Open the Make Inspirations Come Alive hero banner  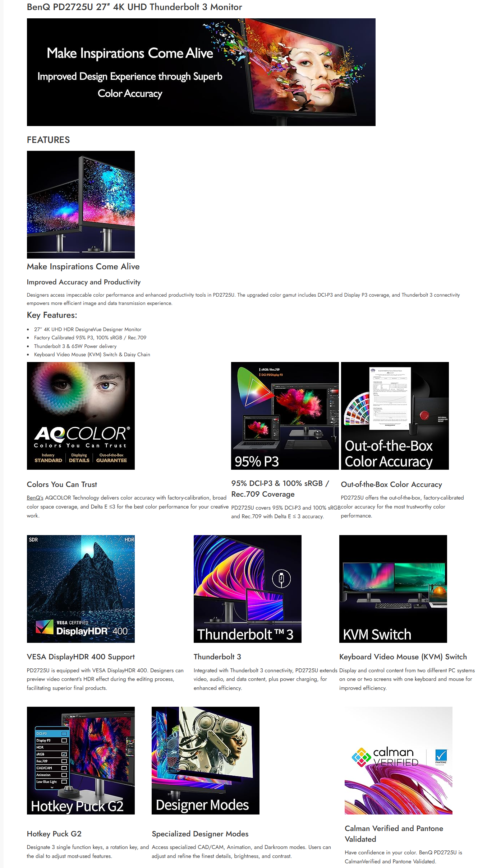click(x=201, y=72)
